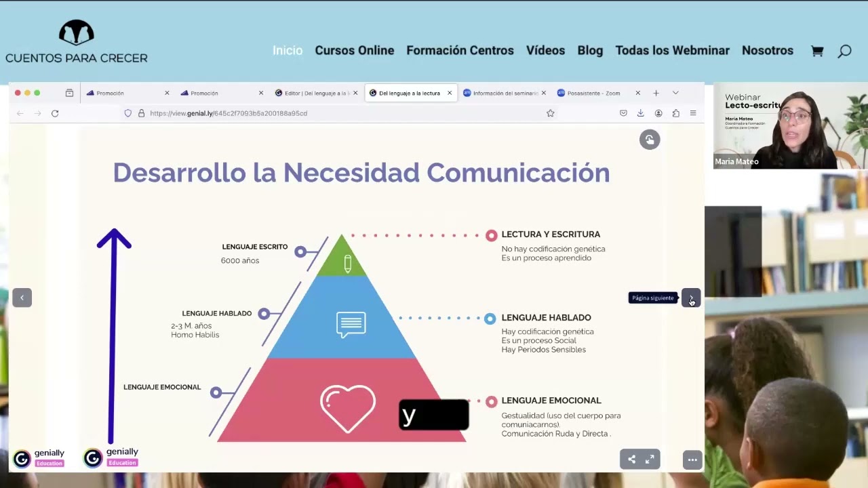Open the shopping cart icon
Image resolution: width=868 pixels, height=488 pixels.
coord(817,51)
